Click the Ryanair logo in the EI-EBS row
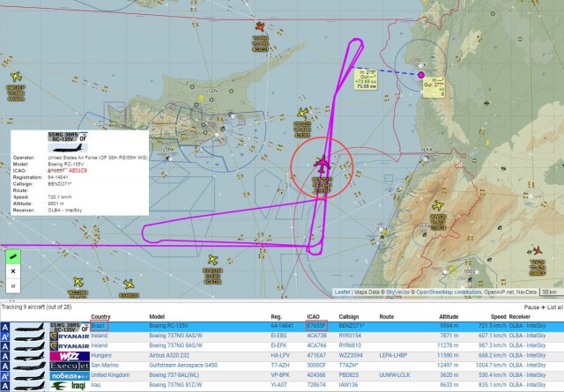This screenshot has height=392, width=564. [70, 337]
